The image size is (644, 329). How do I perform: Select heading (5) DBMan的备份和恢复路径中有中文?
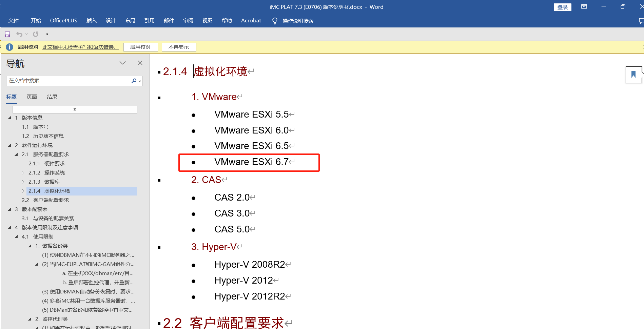coord(87,310)
